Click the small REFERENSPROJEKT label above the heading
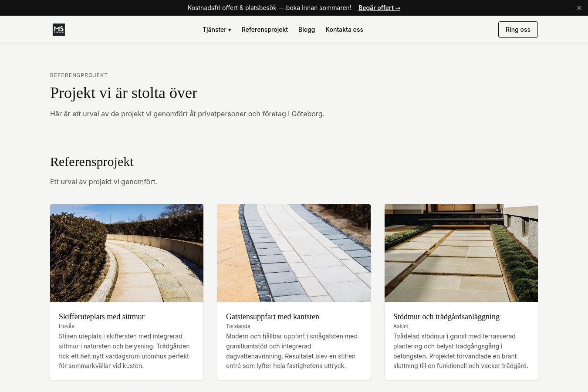Screen dimensions: 588x392 79,75
